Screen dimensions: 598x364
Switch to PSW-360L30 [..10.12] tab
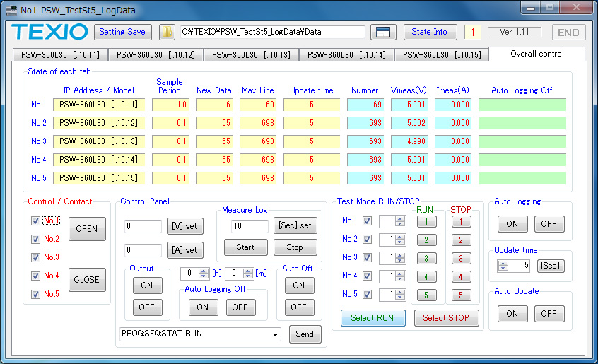156,55
